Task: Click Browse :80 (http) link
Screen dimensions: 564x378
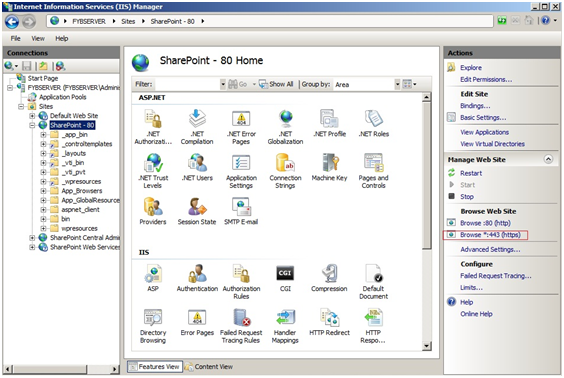Action: [x=485, y=223]
